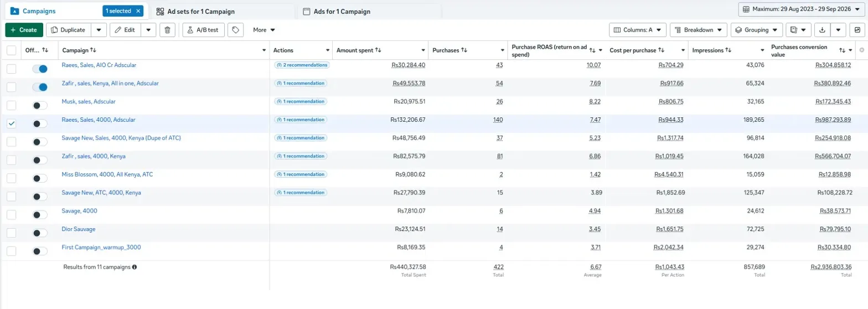This screenshot has width=868, height=309.
Task: Click the A/B test button
Action: coord(203,30)
